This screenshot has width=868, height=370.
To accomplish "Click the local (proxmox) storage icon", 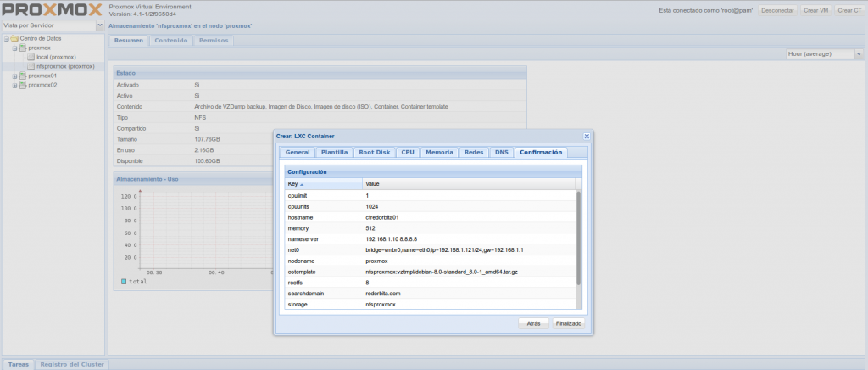I will tap(31, 57).
